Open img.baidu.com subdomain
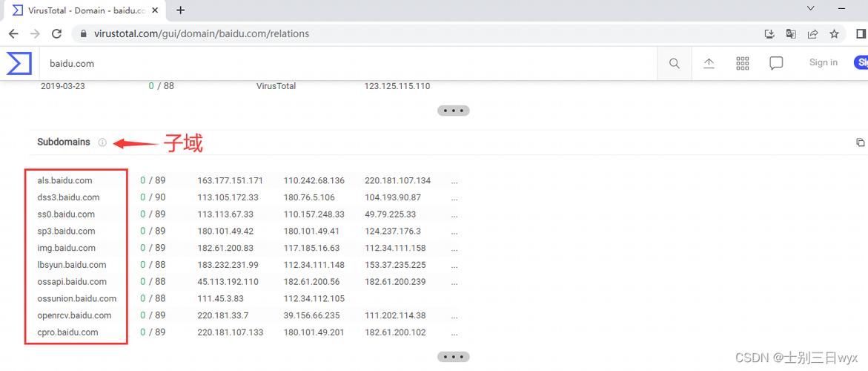This screenshot has width=868, height=371. [67, 248]
